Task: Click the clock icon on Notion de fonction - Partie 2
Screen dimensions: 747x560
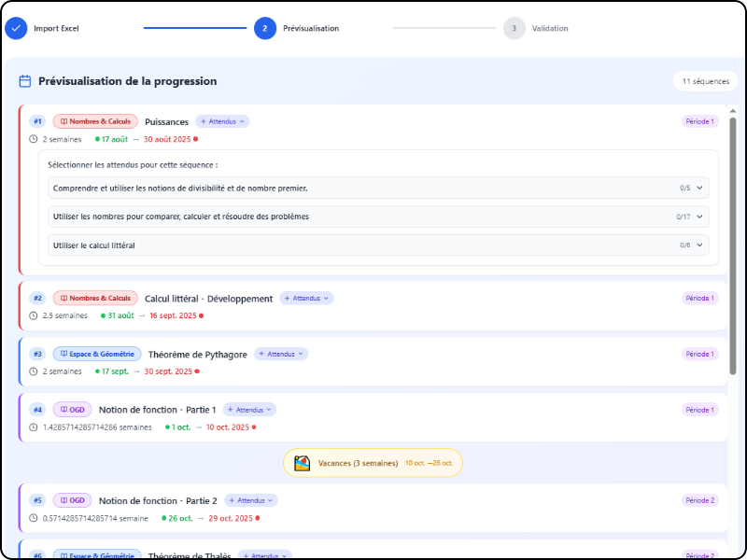Action: (x=32, y=516)
